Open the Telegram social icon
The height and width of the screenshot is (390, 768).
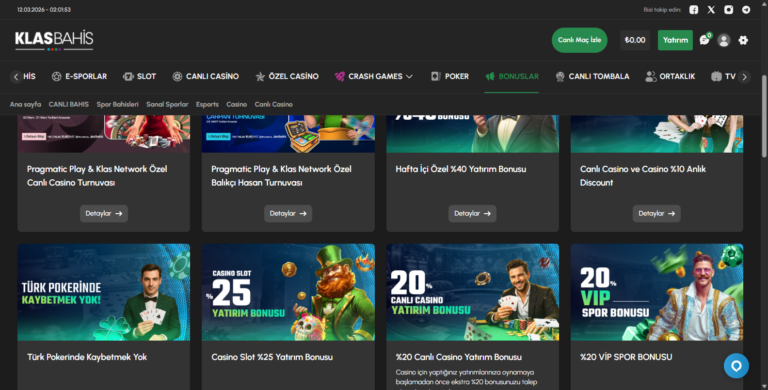pos(746,10)
